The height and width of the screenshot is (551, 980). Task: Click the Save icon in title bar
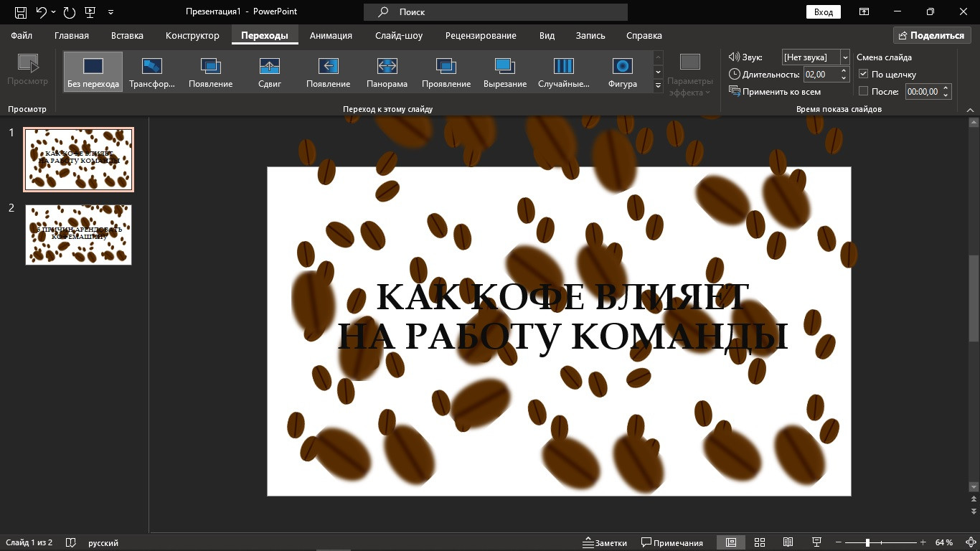21,12
